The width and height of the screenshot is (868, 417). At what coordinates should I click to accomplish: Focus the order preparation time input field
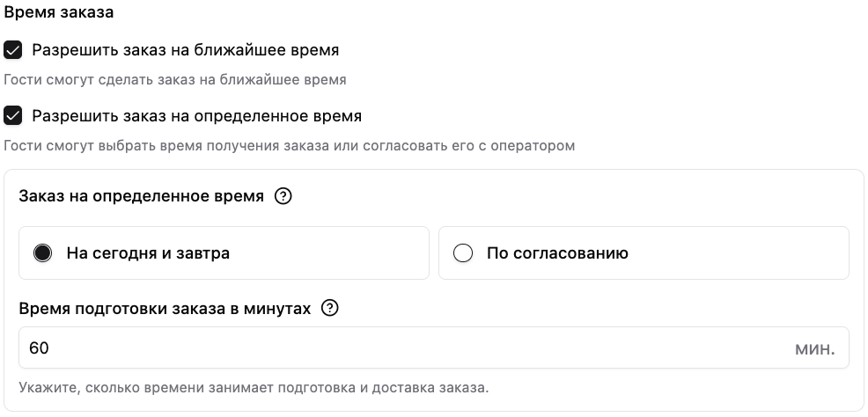point(433,347)
